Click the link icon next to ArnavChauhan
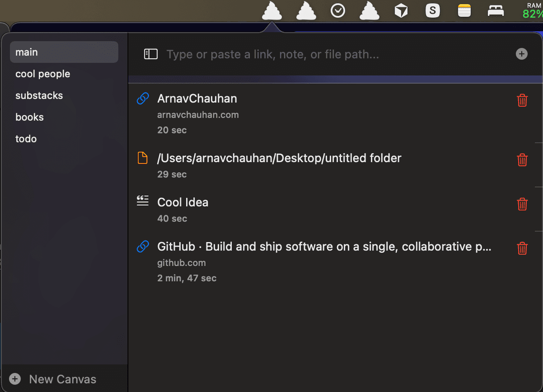 [143, 99]
